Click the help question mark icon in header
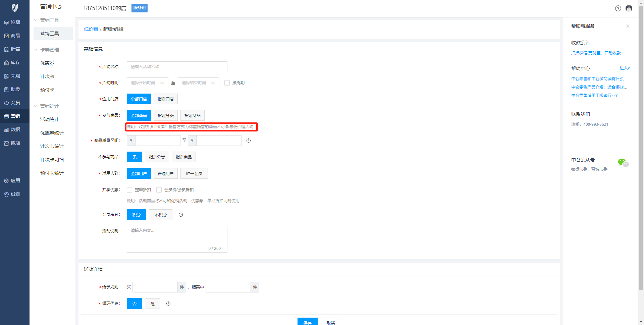The image size is (644, 325). [618, 8]
